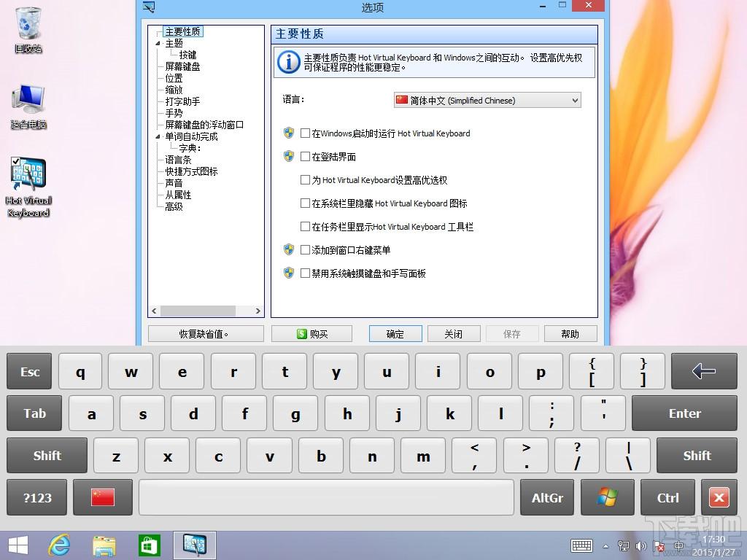Tap the AltGr key
The width and height of the screenshot is (747, 560).
[547, 497]
